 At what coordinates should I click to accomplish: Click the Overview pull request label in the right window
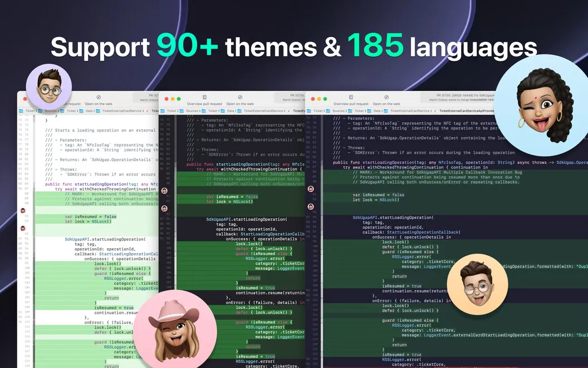coord(351,104)
